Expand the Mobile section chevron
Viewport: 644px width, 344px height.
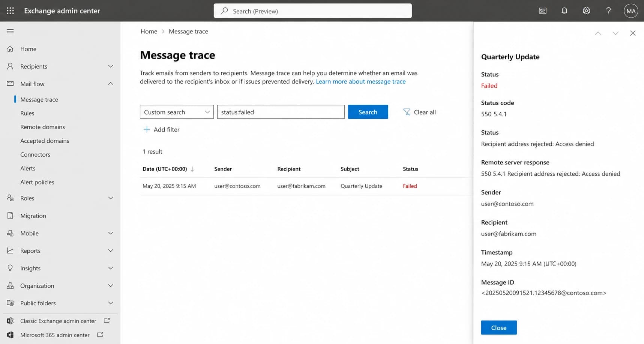click(x=111, y=233)
